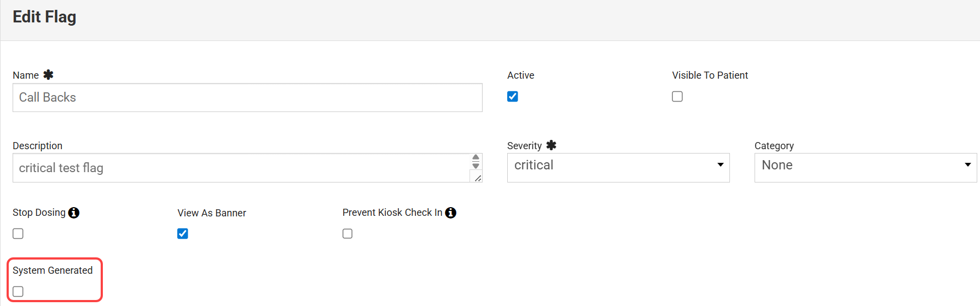Click the Category dropdown arrow
The image size is (980, 306).
(967, 164)
